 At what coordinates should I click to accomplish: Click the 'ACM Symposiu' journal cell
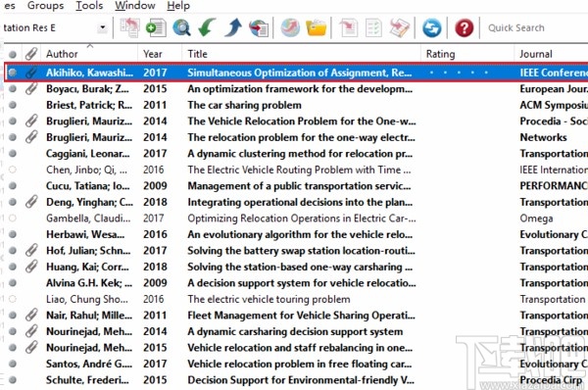click(x=554, y=105)
